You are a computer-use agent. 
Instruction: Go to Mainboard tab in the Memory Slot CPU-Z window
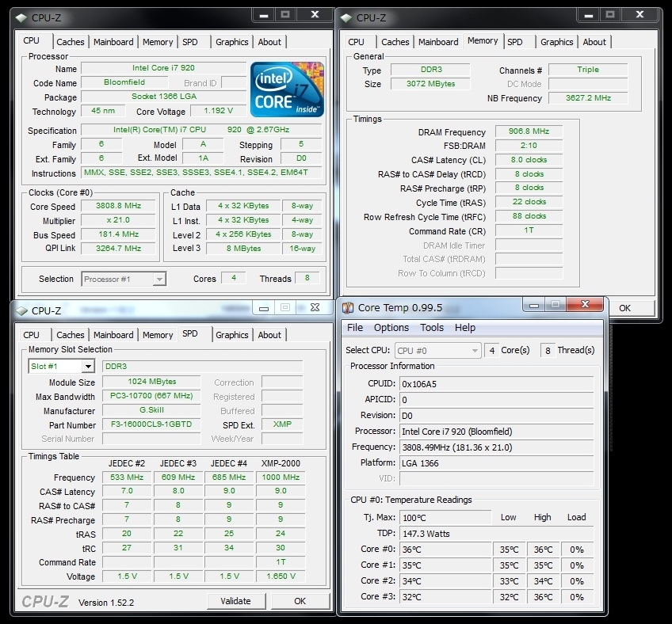point(113,335)
